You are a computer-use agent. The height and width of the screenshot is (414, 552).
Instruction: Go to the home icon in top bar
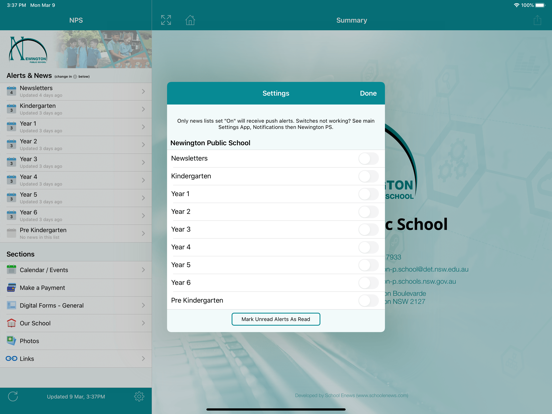tap(190, 20)
